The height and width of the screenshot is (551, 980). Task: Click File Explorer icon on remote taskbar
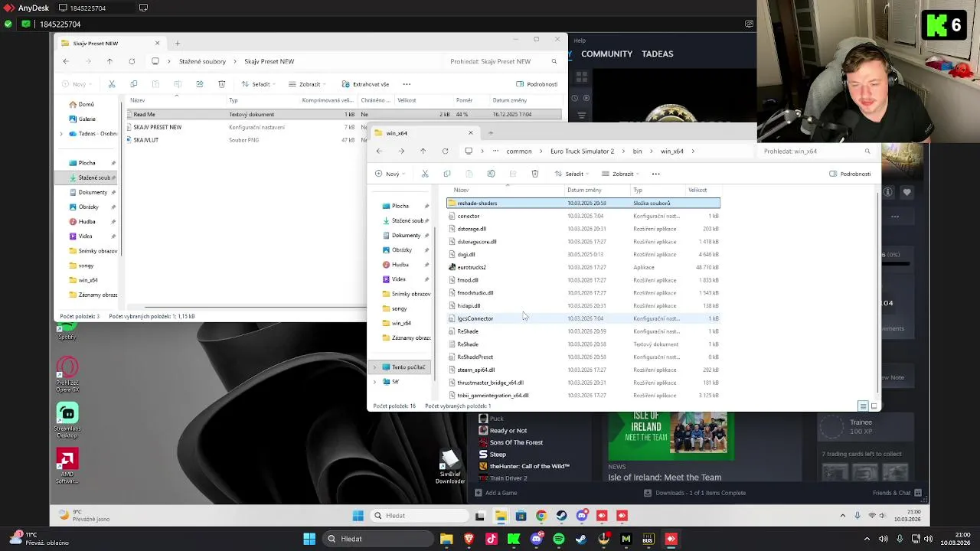pyautogui.click(x=500, y=516)
